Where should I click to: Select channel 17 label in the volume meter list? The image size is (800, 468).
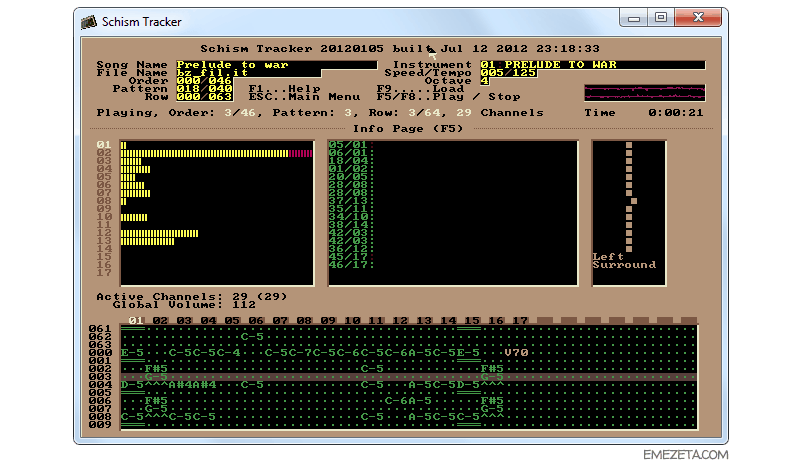[104, 273]
